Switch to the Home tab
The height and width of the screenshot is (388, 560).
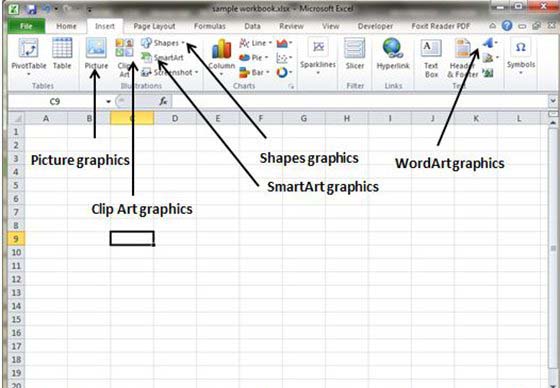(66, 26)
